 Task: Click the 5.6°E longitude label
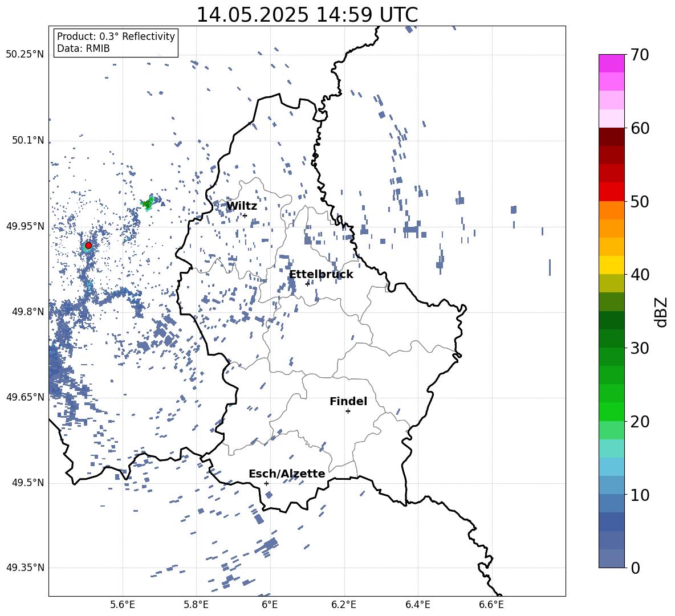[x=123, y=605]
